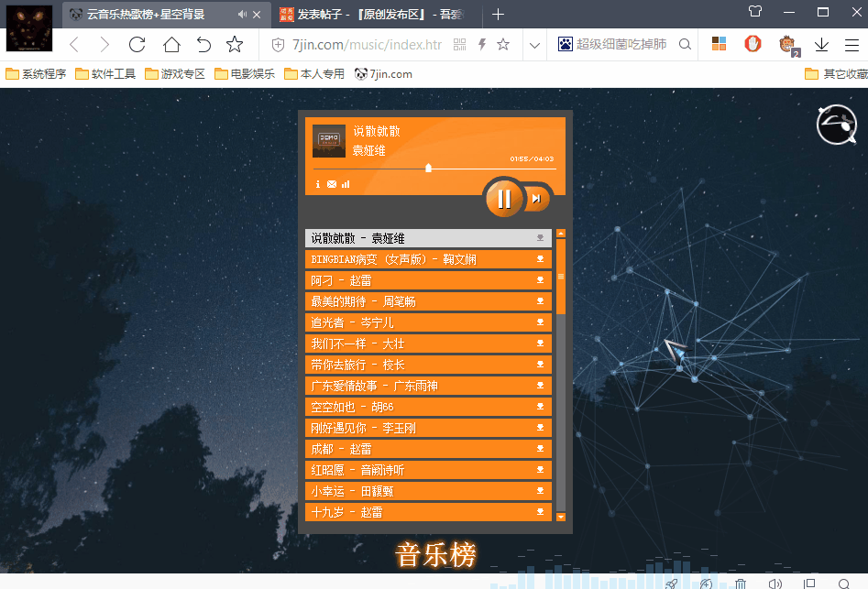Expand the address bar dropdown arrow
This screenshot has height=589, width=868.
534,45
